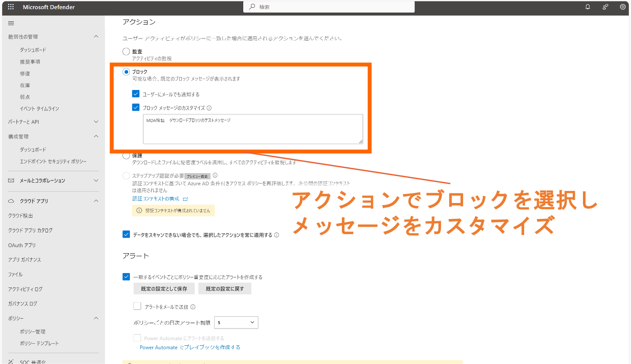Image resolution: width=631 pixels, height=364 pixels.
Task: Click the 既定の設定として保存 button
Action: [x=164, y=289]
